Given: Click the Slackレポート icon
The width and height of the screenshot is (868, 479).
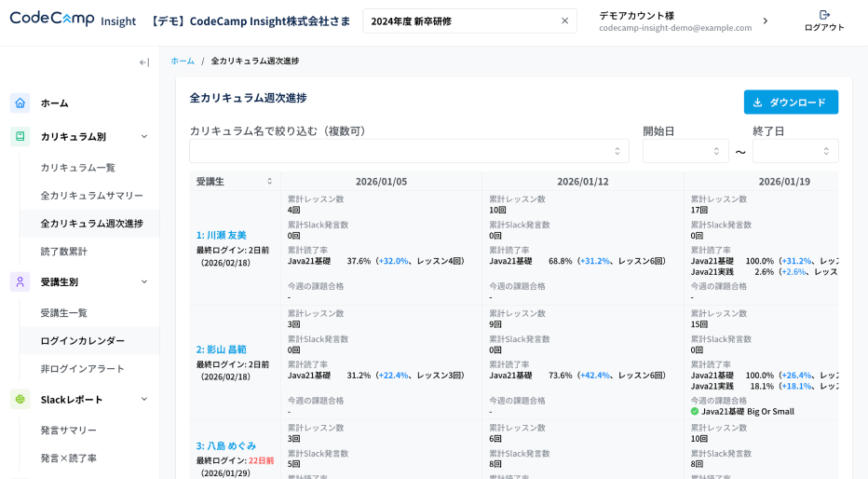Looking at the screenshot, I should [20, 399].
